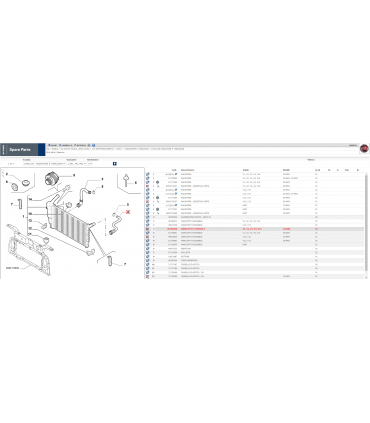The height and width of the screenshot is (423, 370).
Task: Open the Menu link above the parts table
Action: point(311,160)
